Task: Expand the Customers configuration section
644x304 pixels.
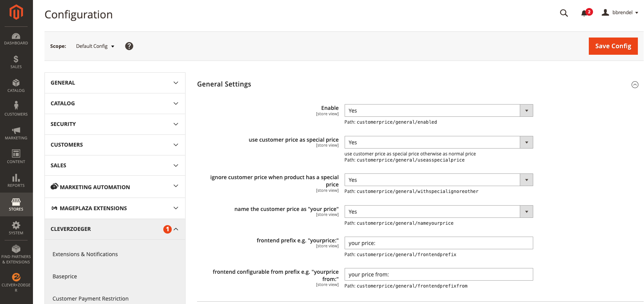Action: (115, 145)
